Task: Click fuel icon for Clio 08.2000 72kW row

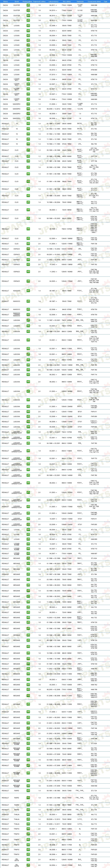Action: pos(28,210)
